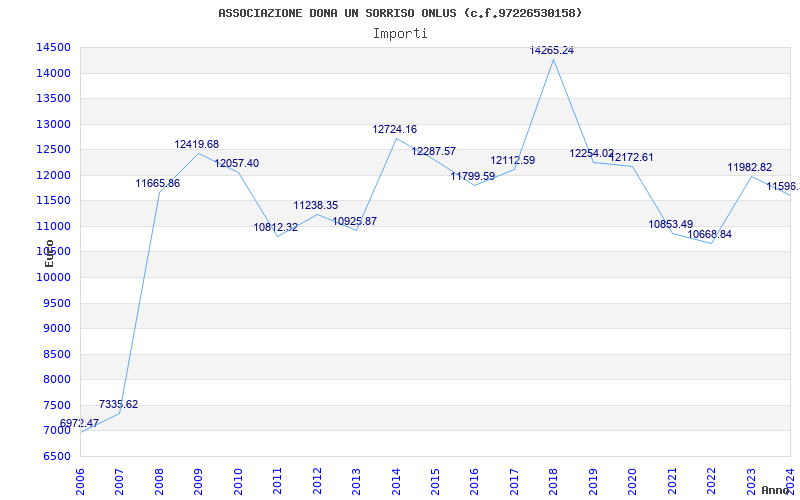Click the y-axis value 13500
800x500 pixels.
pyautogui.click(x=53, y=98)
